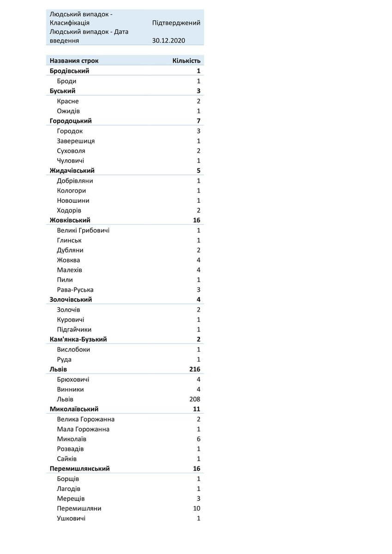Click the Брюховичі row label
The width and height of the screenshot is (392, 554).
pos(73,379)
